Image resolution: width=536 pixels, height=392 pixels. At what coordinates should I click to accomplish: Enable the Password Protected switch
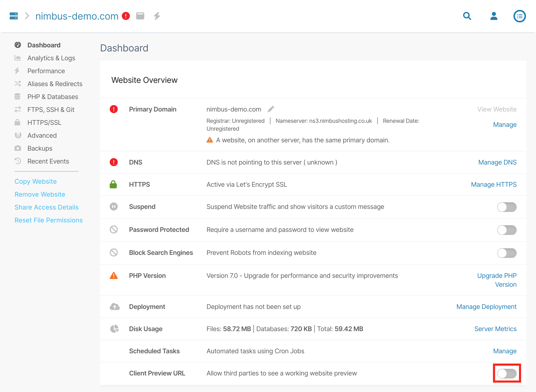[x=507, y=230]
